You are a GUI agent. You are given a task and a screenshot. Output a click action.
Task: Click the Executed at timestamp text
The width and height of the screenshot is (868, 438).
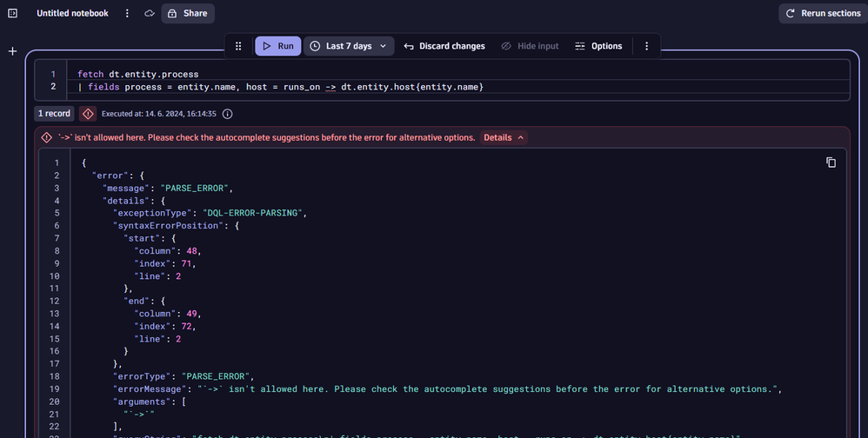[x=159, y=114]
